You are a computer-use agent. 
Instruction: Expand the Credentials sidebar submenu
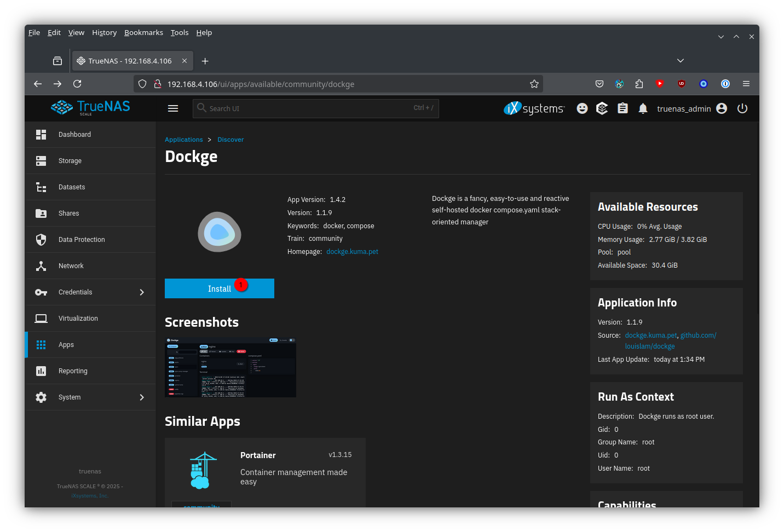click(x=142, y=292)
